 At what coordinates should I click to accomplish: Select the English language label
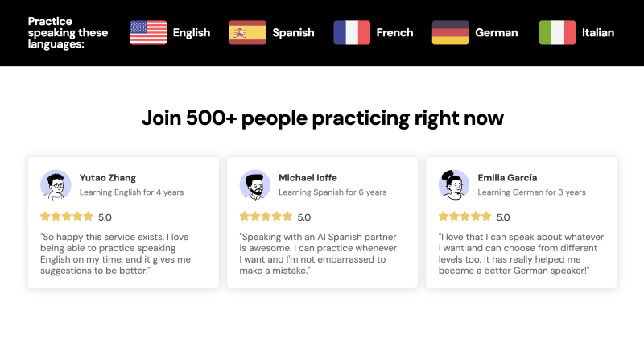pos(192,32)
